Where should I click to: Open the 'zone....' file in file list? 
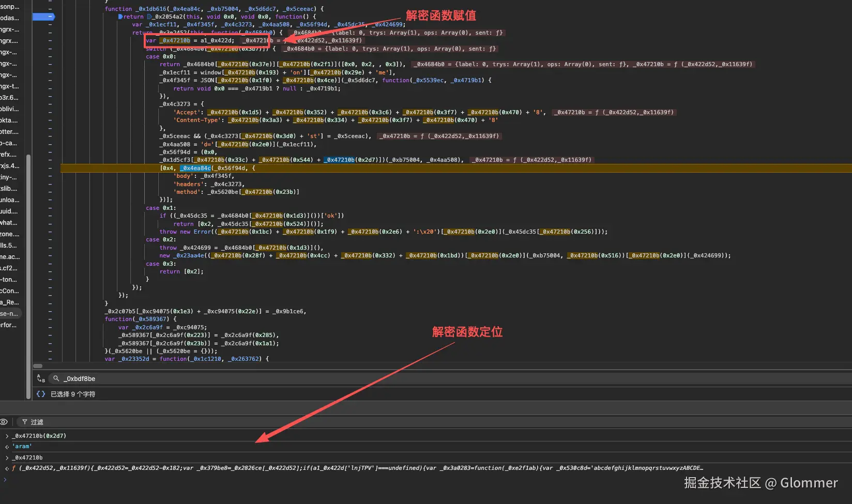[x=9, y=234]
